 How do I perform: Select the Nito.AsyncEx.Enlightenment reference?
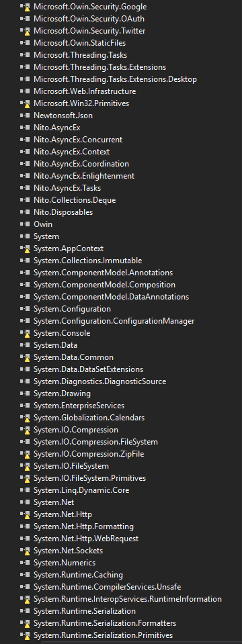coord(84,176)
